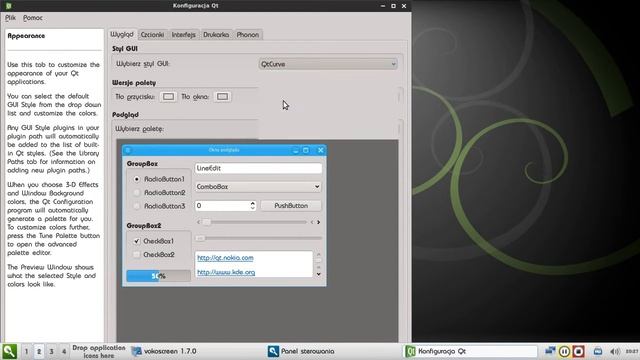Increase the spin box value arrow
This screenshot has height=360, width=640.
point(253,203)
